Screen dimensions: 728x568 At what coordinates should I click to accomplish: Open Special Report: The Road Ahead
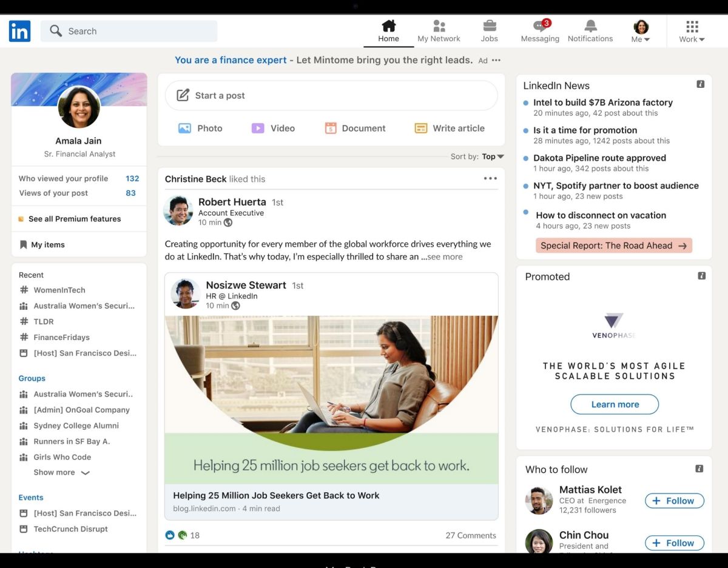click(x=614, y=246)
